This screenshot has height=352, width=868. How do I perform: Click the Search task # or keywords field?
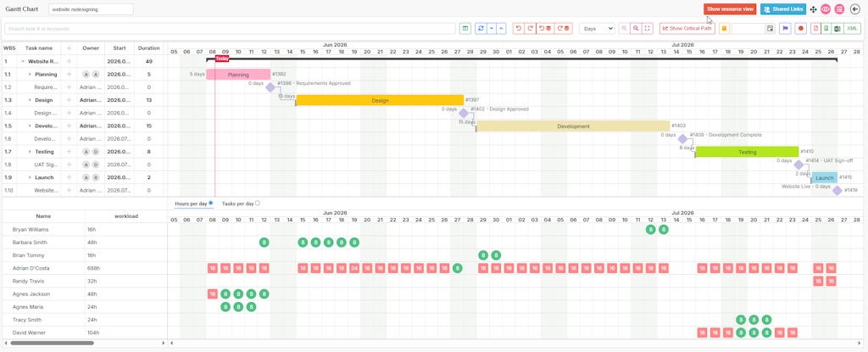(x=230, y=28)
